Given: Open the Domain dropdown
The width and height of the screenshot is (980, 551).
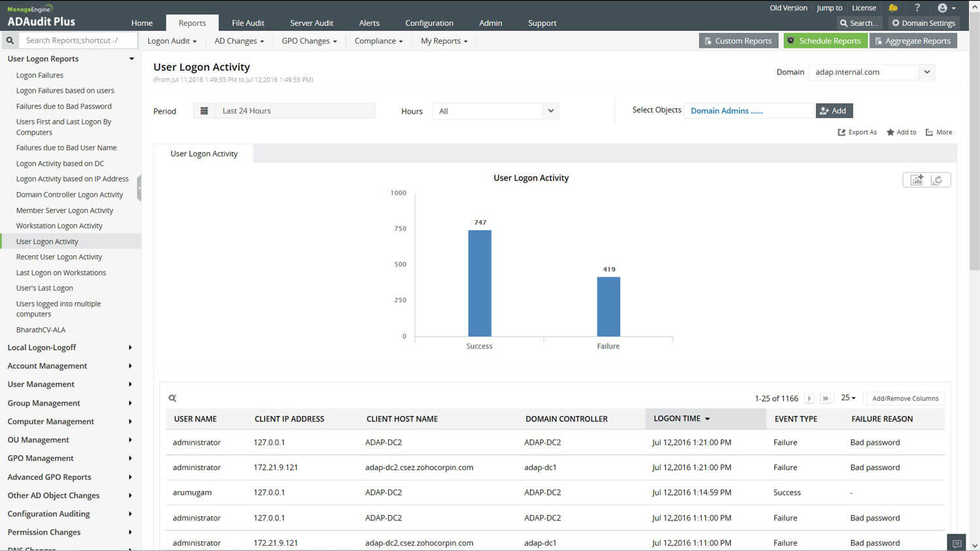Looking at the screenshot, I should (x=926, y=72).
